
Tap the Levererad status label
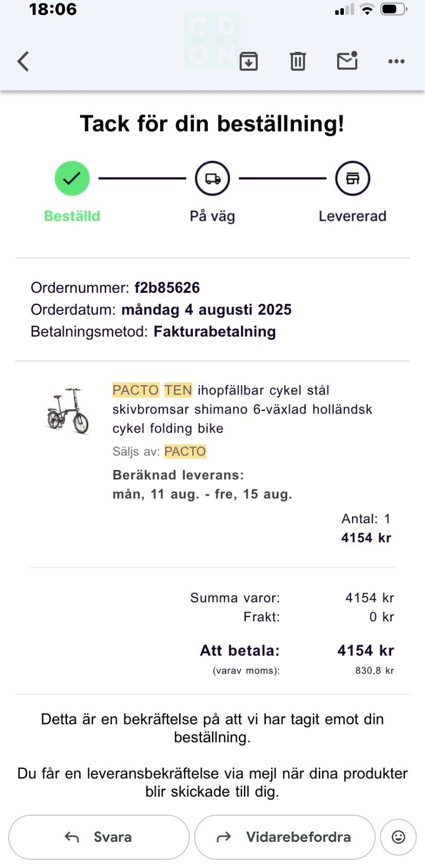tap(353, 216)
